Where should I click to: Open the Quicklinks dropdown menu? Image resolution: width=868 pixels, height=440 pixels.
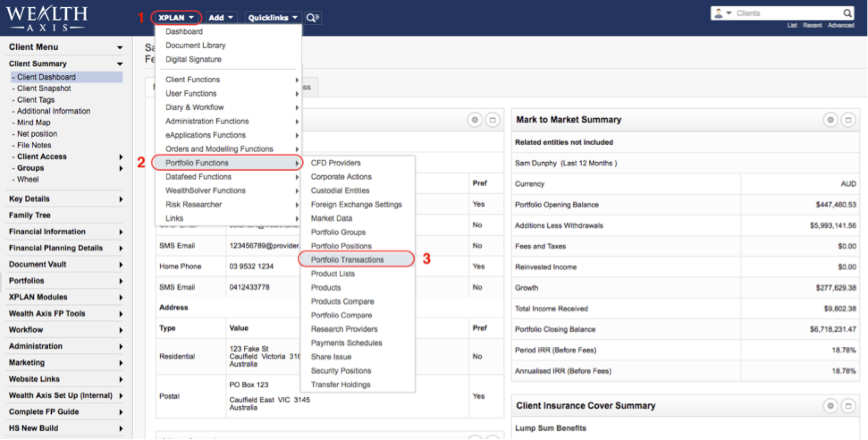[x=273, y=18]
